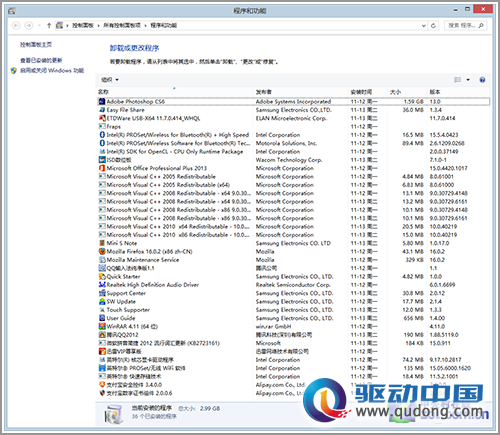The width and height of the screenshot is (500, 435).
Task: Open the view options dropdown arrow
Action: [x=468, y=80]
